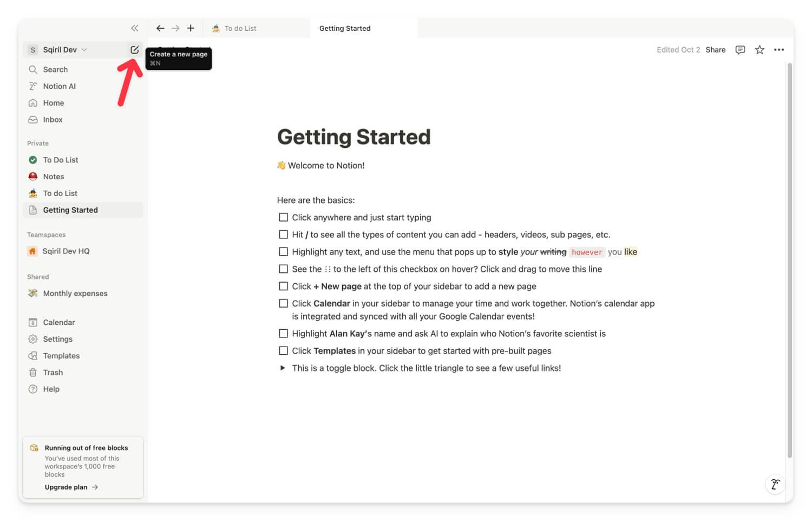
Task: Click the create new page compose icon
Action: (134, 50)
